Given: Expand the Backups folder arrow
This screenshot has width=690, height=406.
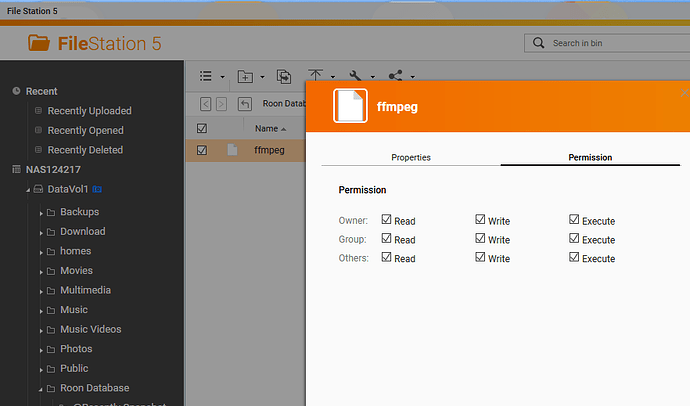Looking at the screenshot, I should click(x=41, y=213).
